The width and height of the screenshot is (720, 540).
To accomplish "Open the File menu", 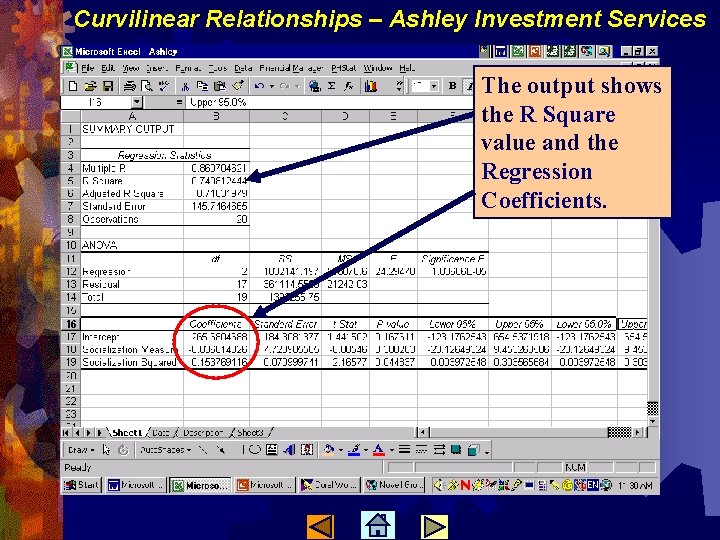I will point(88,68).
